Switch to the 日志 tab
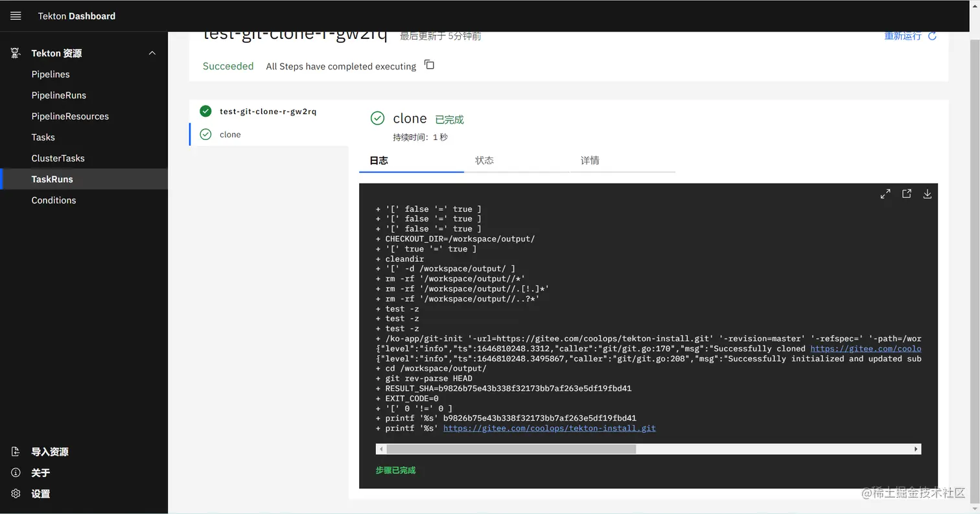This screenshot has height=514, width=980. (x=412, y=161)
